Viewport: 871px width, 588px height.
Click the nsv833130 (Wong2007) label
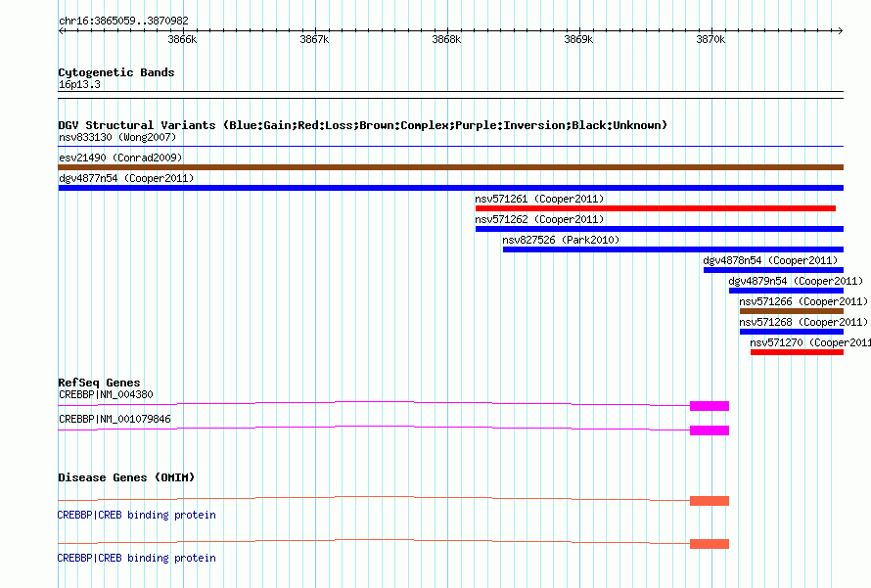coord(117,137)
